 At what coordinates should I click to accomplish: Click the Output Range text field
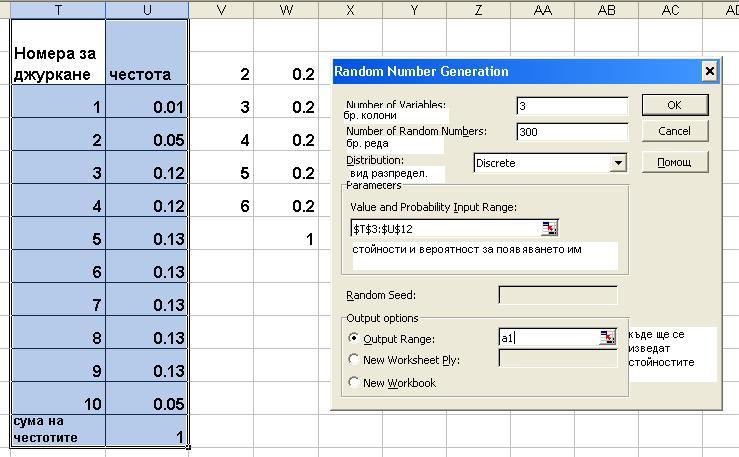(x=547, y=338)
